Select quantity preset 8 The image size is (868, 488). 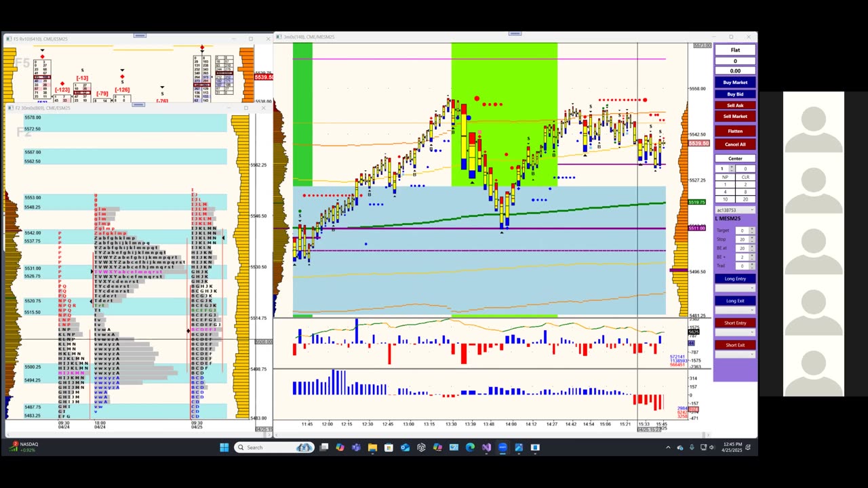pos(745,192)
